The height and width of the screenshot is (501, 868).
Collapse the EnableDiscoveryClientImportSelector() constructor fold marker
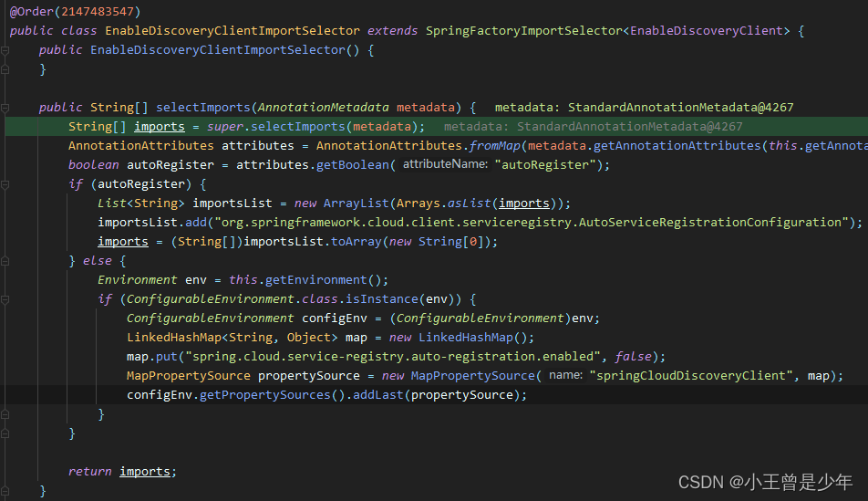[5, 50]
